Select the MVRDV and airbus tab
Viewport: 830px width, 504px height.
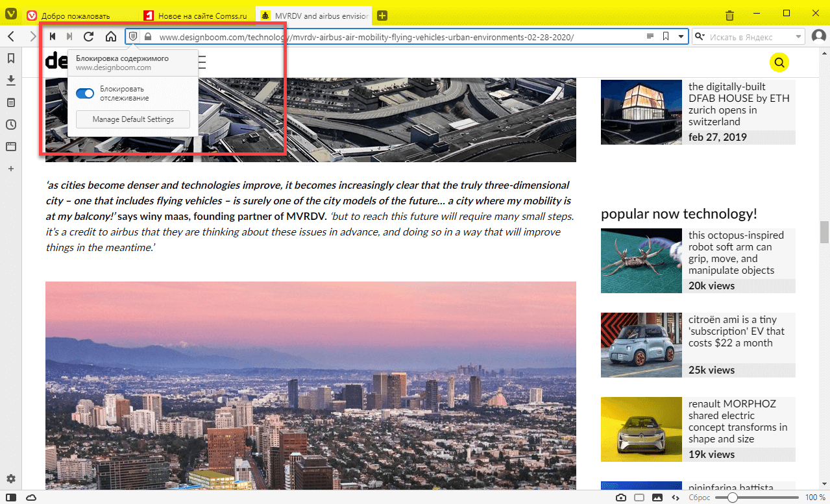(314, 15)
